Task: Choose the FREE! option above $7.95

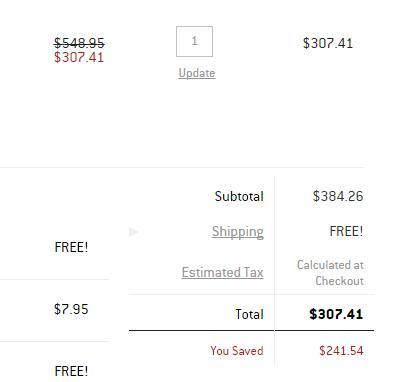Action: [x=71, y=247]
